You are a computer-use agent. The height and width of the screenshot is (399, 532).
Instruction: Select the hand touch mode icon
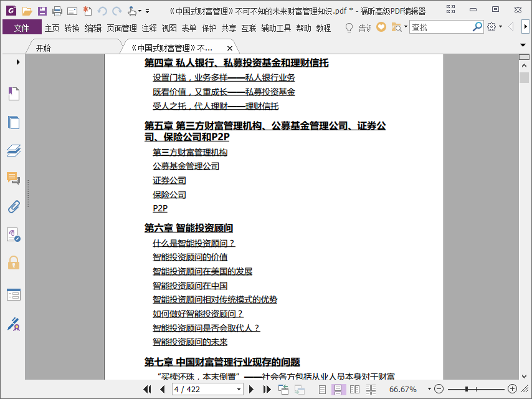(x=132, y=11)
